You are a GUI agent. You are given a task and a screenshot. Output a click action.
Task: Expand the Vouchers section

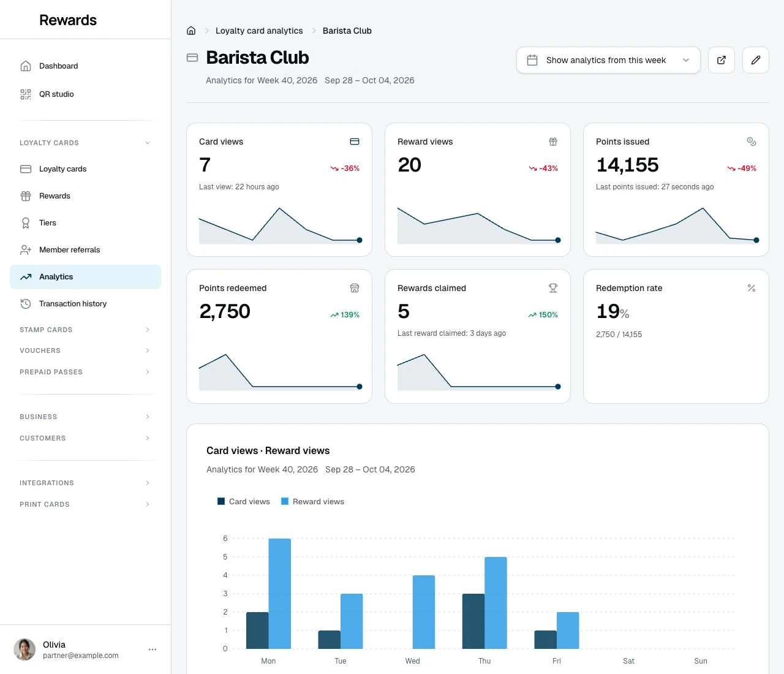point(86,350)
